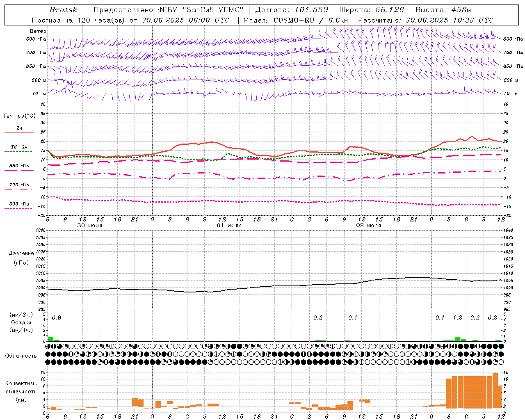Image resolution: width=525 pixels, height=420 pixels.
Task: Click the Тем-ра(°C) panel label
Action: tap(19, 116)
